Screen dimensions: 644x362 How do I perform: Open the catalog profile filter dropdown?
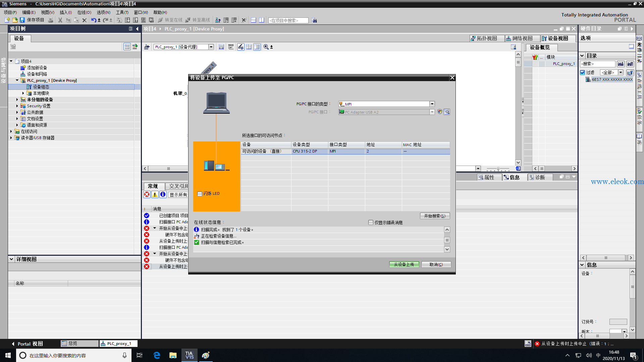[621, 72]
